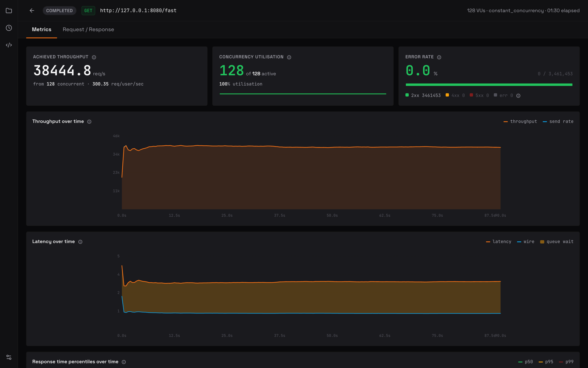Show info icon next to err count
Viewport: 588px width, 368px height.
(518, 96)
